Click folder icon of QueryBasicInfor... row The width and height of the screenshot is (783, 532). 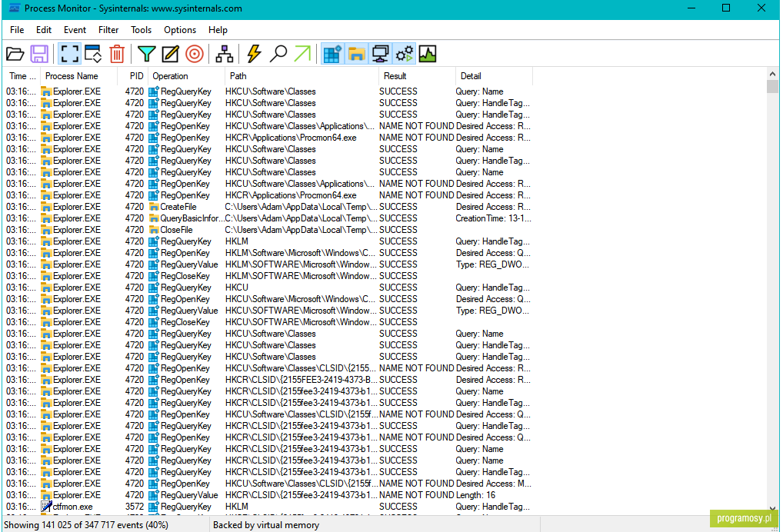154,218
